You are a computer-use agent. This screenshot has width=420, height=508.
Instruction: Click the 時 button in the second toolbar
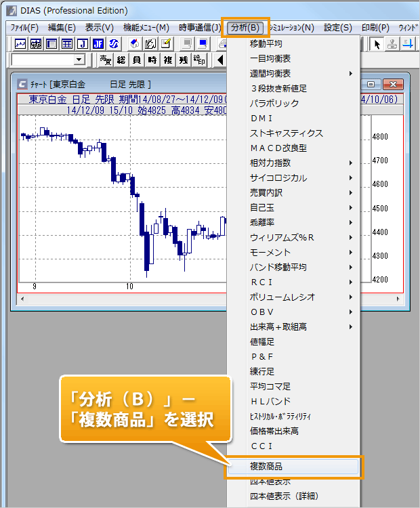tap(152, 60)
